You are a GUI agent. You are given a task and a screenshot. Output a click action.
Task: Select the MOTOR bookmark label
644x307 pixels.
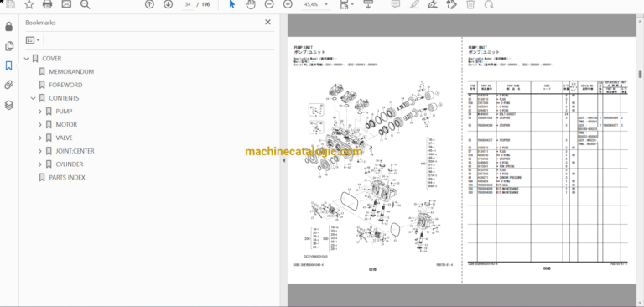66,124
